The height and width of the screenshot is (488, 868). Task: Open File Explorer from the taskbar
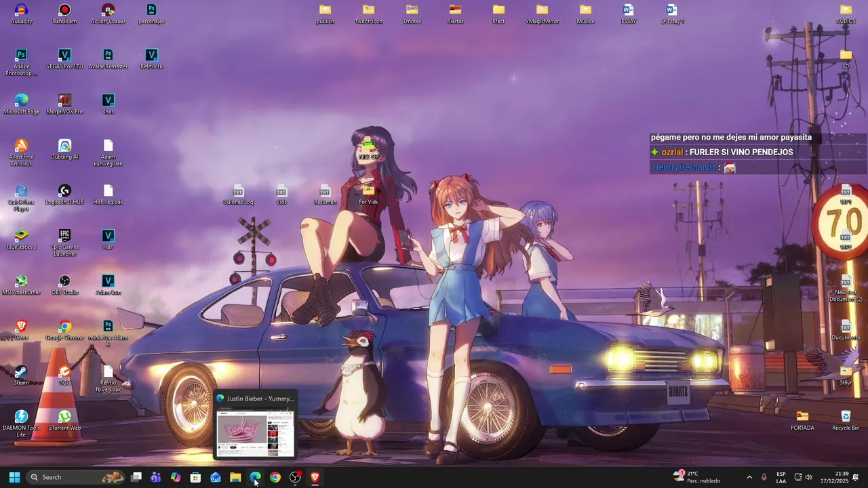(235, 477)
